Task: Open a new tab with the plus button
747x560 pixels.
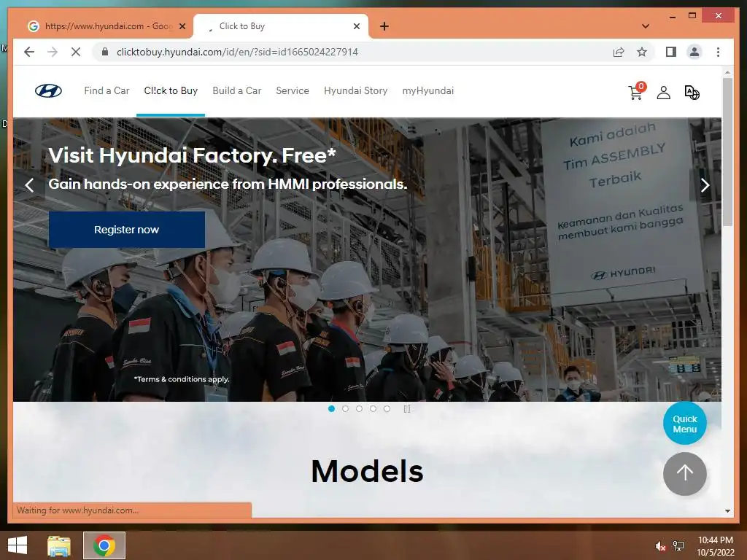Action: pyautogui.click(x=384, y=26)
